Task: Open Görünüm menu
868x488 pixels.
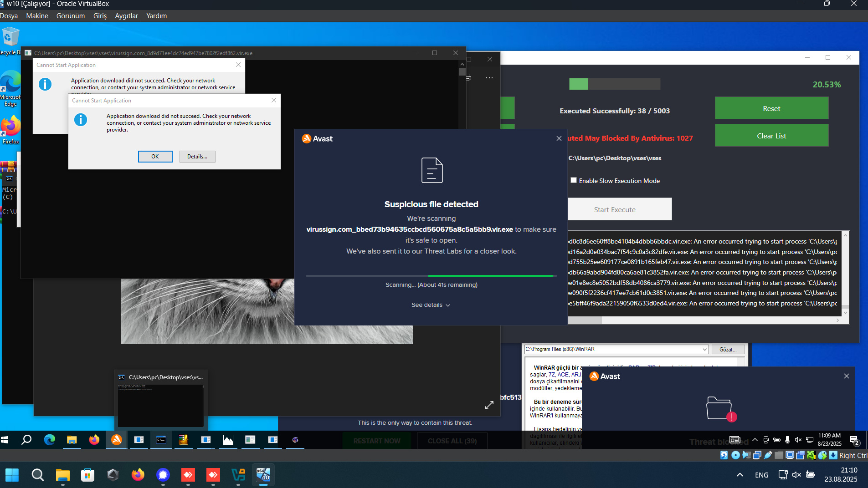Action: 71,16
